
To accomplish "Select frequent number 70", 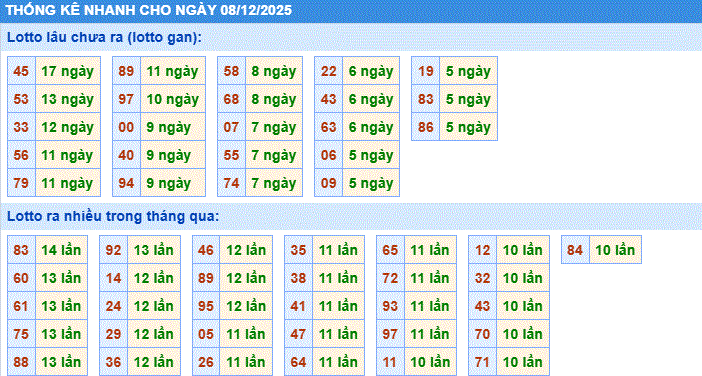I will [483, 334].
